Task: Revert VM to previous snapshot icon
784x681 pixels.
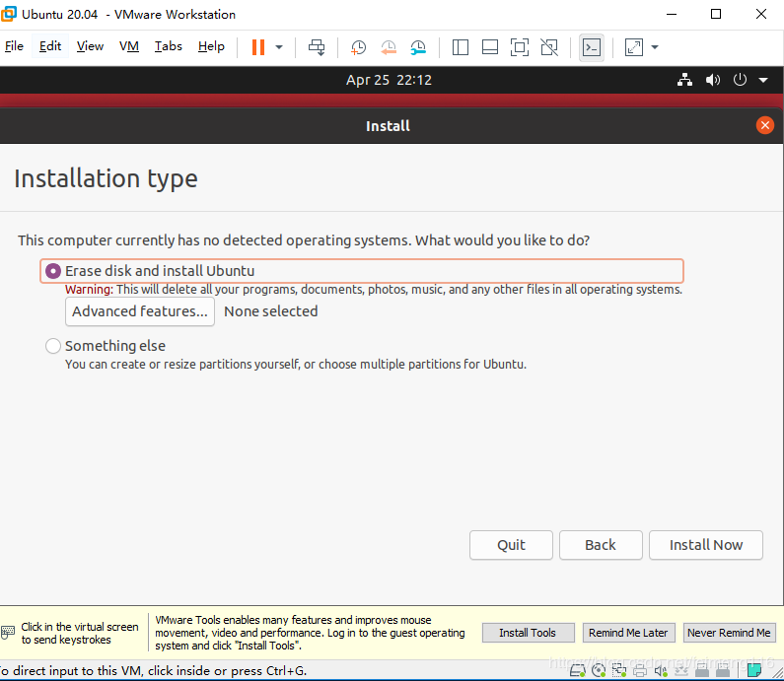Action: (389, 47)
